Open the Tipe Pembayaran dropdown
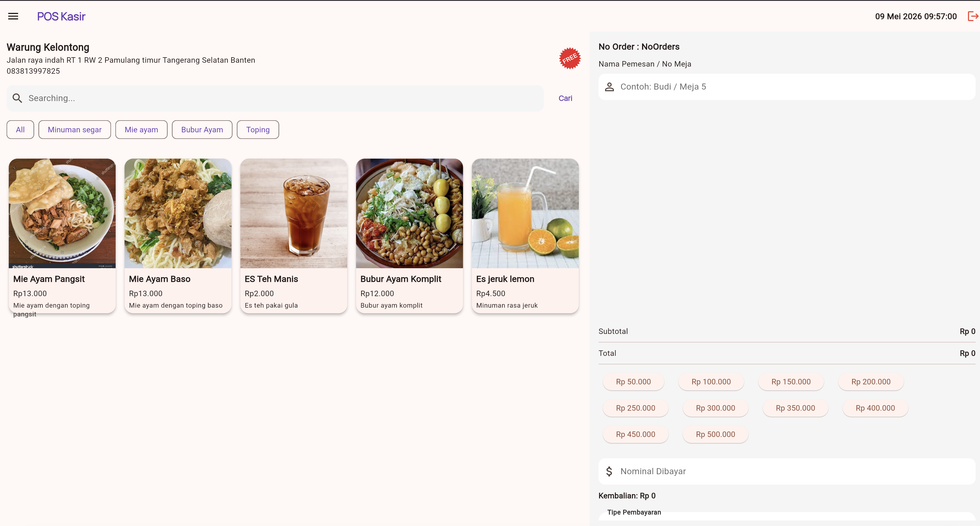The image size is (980, 526). pyautogui.click(x=786, y=516)
